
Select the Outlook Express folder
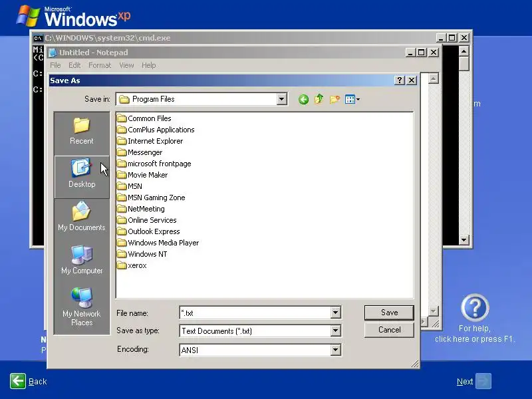pos(148,231)
